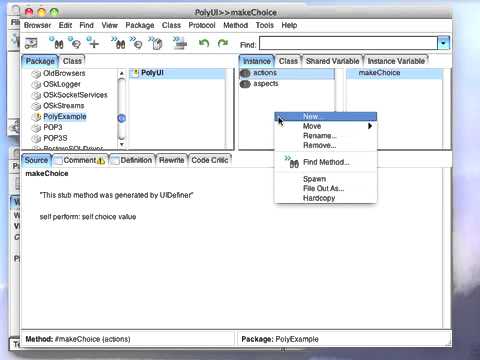Open the Browser menu
The image size is (480, 360).
tap(37, 25)
